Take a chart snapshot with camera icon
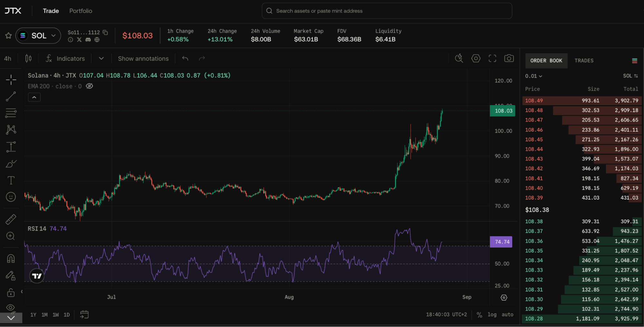 [509, 58]
